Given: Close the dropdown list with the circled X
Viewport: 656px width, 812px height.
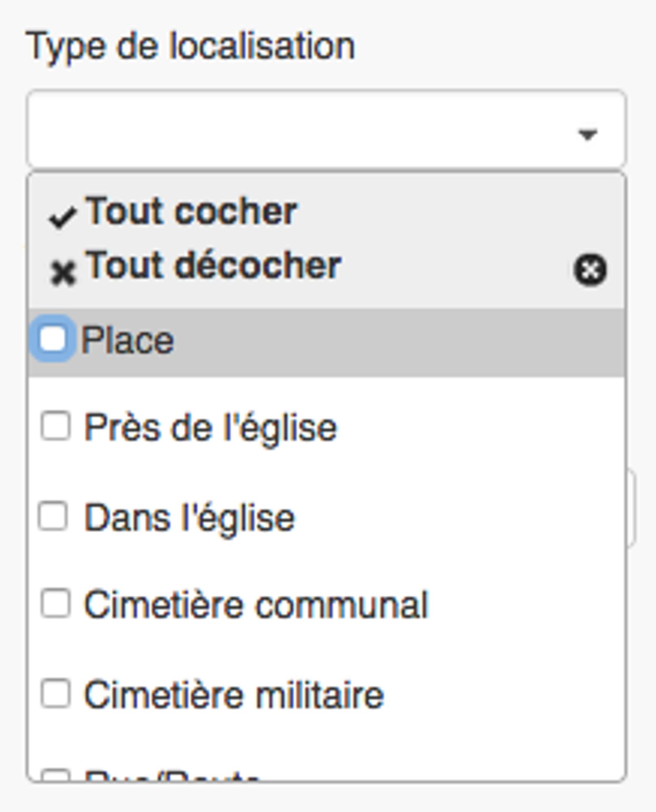Looking at the screenshot, I should point(590,270).
